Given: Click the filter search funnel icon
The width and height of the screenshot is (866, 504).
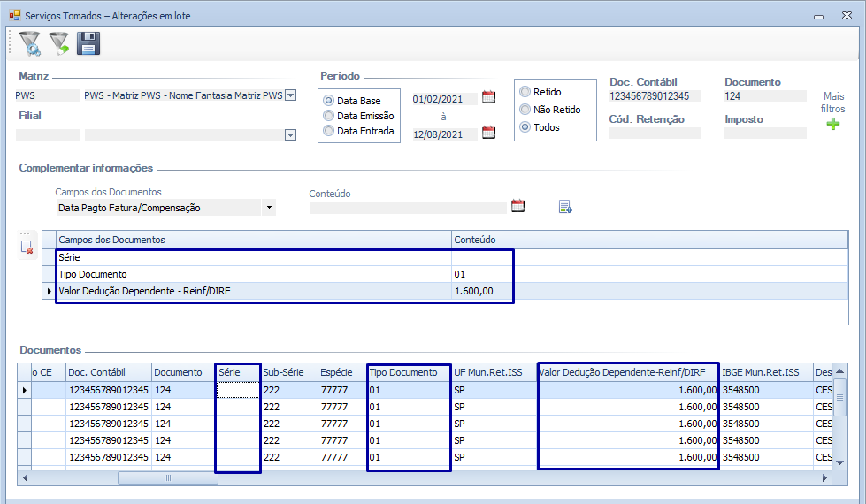Looking at the screenshot, I should (29, 42).
